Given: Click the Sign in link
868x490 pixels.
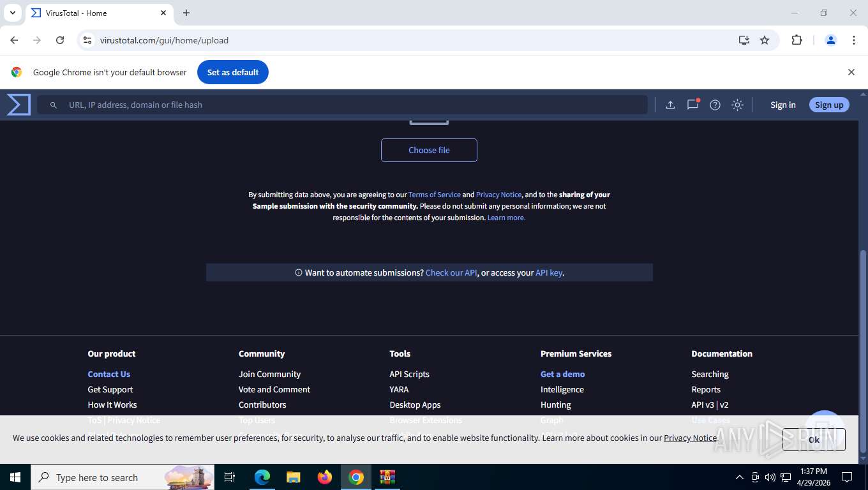Looking at the screenshot, I should pyautogui.click(x=782, y=105).
